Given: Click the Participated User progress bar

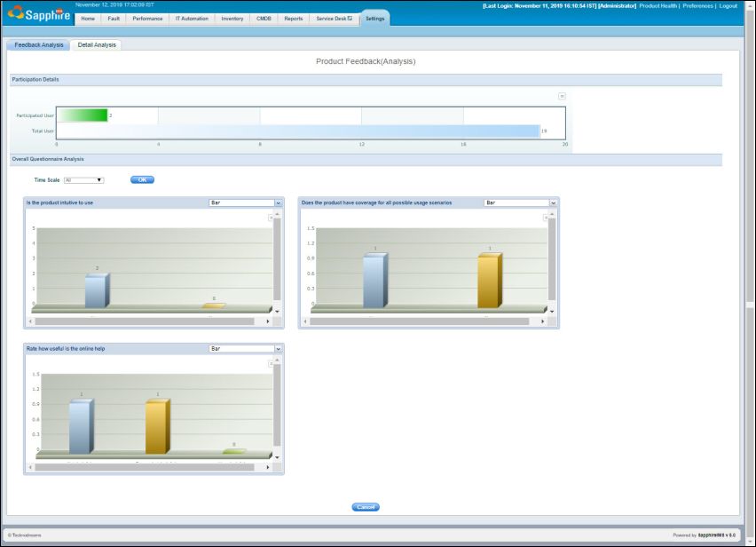Looking at the screenshot, I should pos(83,115).
